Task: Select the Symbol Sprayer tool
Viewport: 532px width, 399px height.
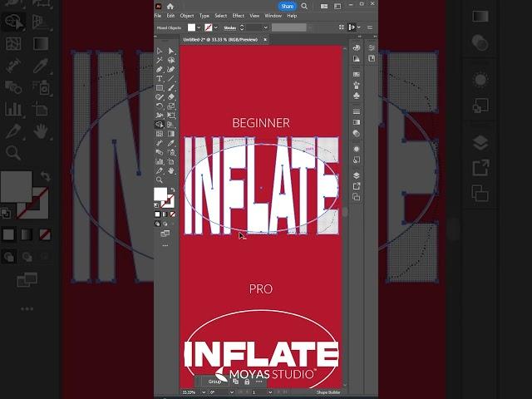Action: (171, 152)
